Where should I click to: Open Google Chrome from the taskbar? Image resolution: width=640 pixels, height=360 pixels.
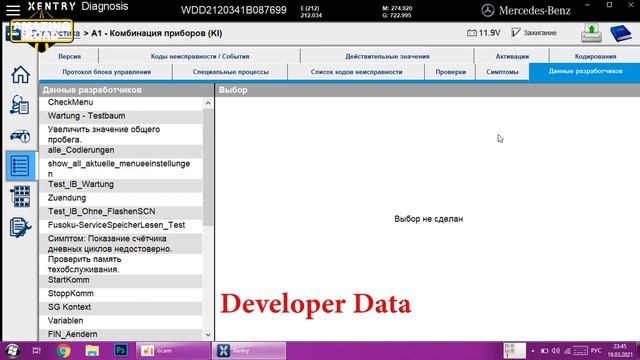pos(63,351)
